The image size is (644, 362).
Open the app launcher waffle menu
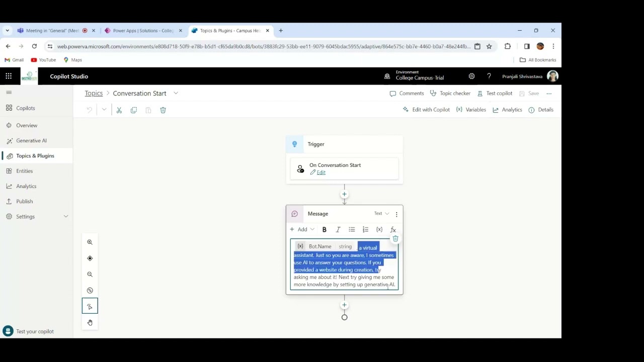pyautogui.click(x=9, y=76)
